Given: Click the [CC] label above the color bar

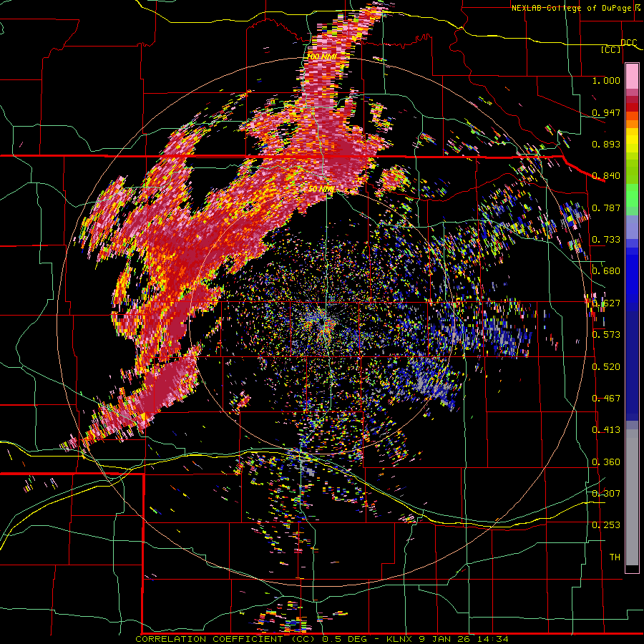Looking at the screenshot, I should (611, 49).
